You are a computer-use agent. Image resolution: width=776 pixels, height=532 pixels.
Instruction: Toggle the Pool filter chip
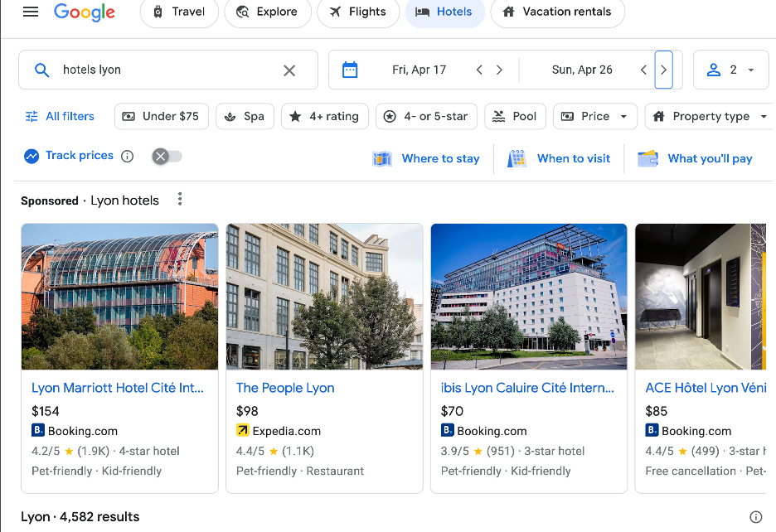pos(515,116)
